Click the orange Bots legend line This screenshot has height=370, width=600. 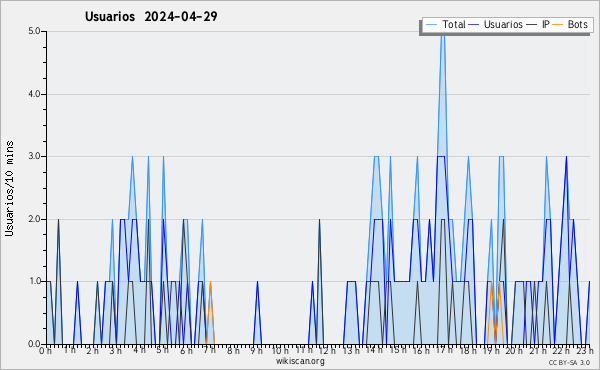[x=558, y=25]
